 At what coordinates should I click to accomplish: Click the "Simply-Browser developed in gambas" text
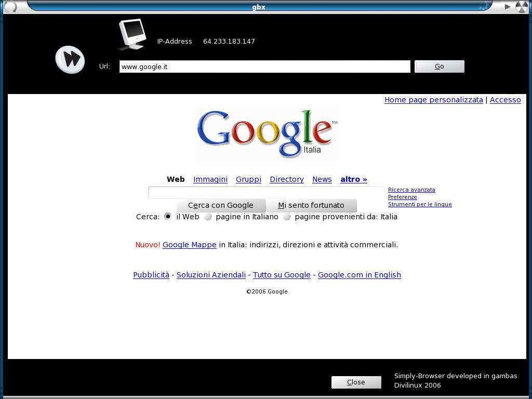point(456,376)
